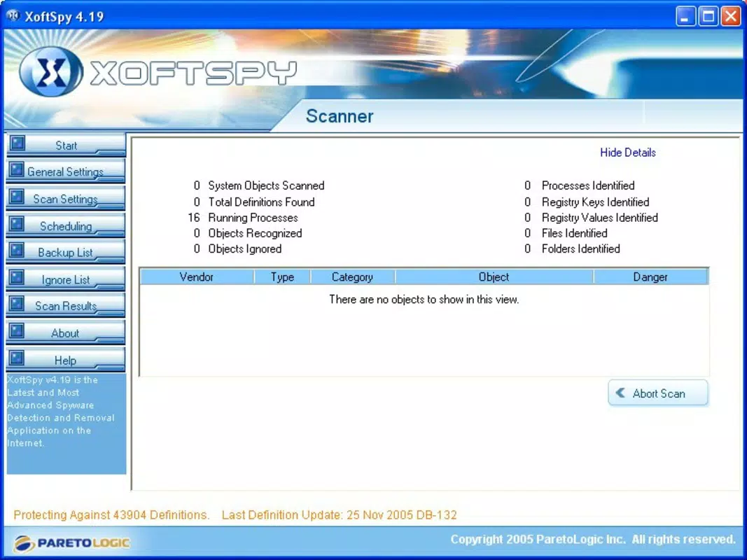747x560 pixels.
Task: Open the Scheduling page
Action: [66, 225]
